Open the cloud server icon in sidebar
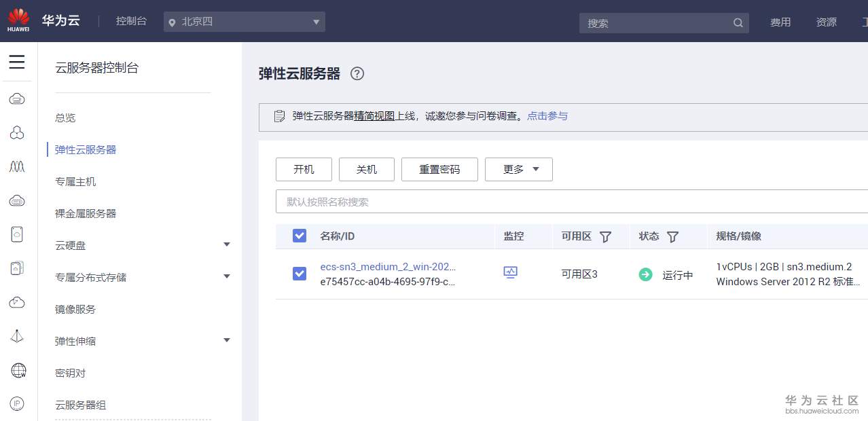The height and width of the screenshot is (421, 868). pyautogui.click(x=17, y=100)
